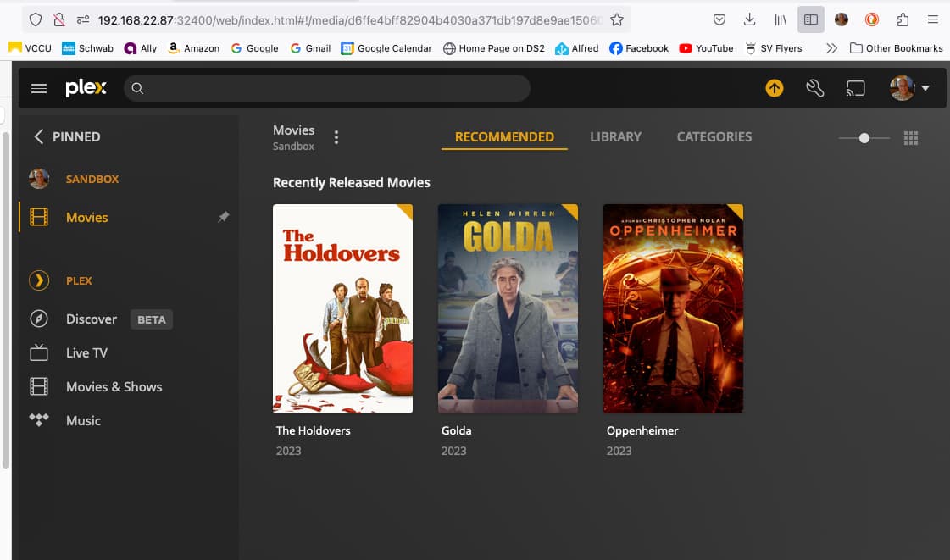Open the Golda poster

pos(508,308)
